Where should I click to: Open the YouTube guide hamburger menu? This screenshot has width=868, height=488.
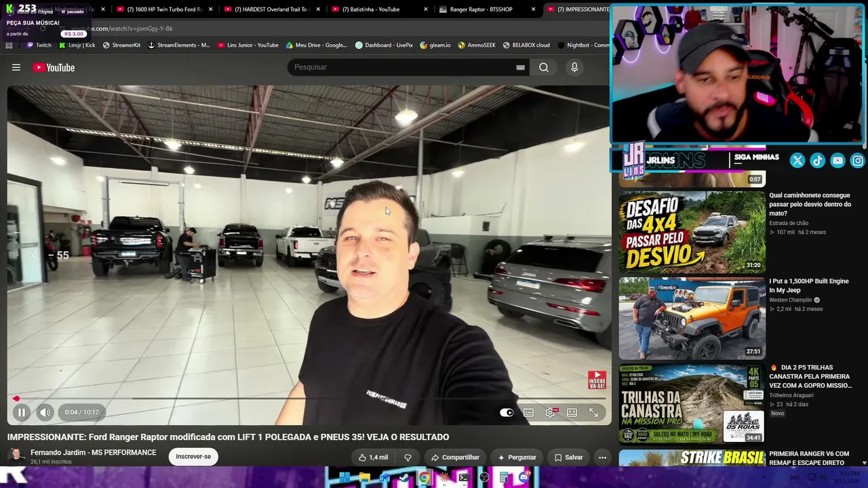coord(16,67)
